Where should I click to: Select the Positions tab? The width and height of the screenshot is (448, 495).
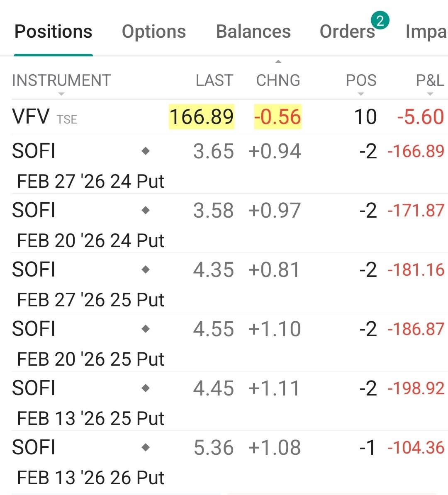click(x=54, y=32)
